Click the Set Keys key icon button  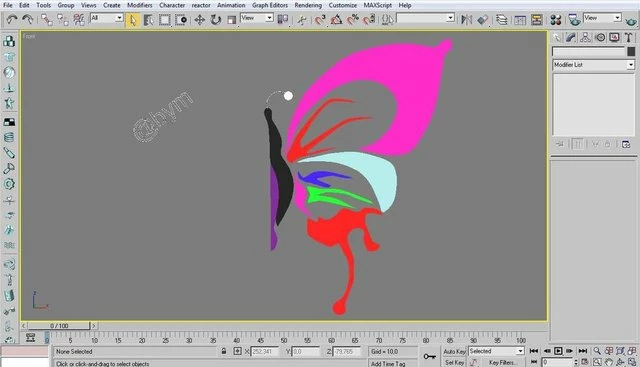[x=430, y=356]
